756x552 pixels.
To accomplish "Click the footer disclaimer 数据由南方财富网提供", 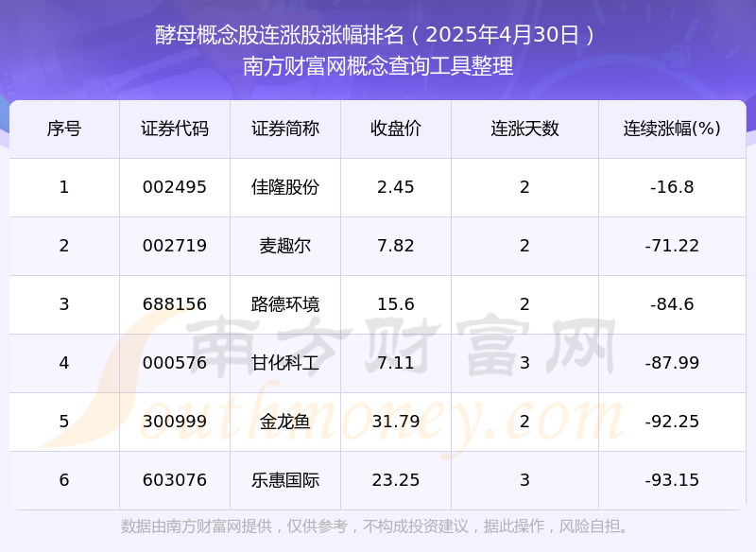I will tap(197, 526).
